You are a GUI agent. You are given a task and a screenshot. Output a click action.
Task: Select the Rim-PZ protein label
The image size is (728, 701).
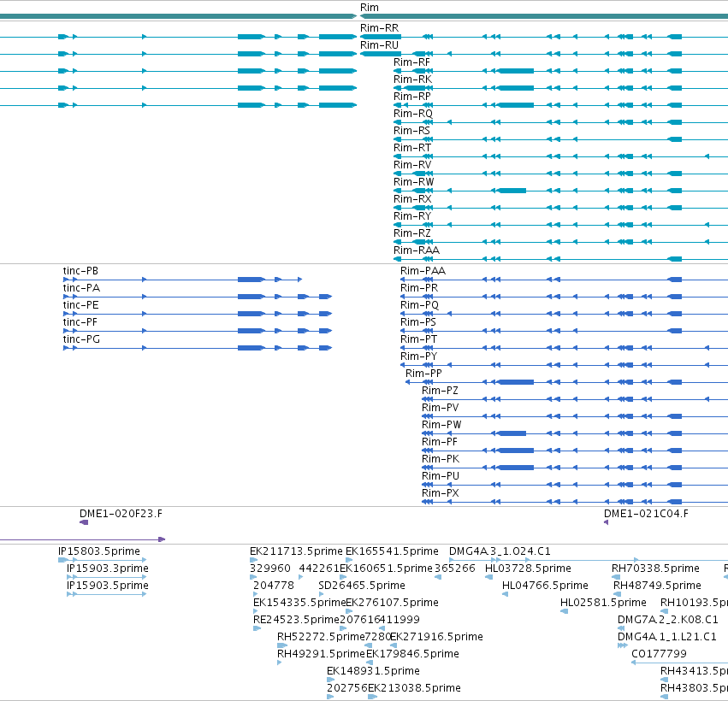(440, 391)
